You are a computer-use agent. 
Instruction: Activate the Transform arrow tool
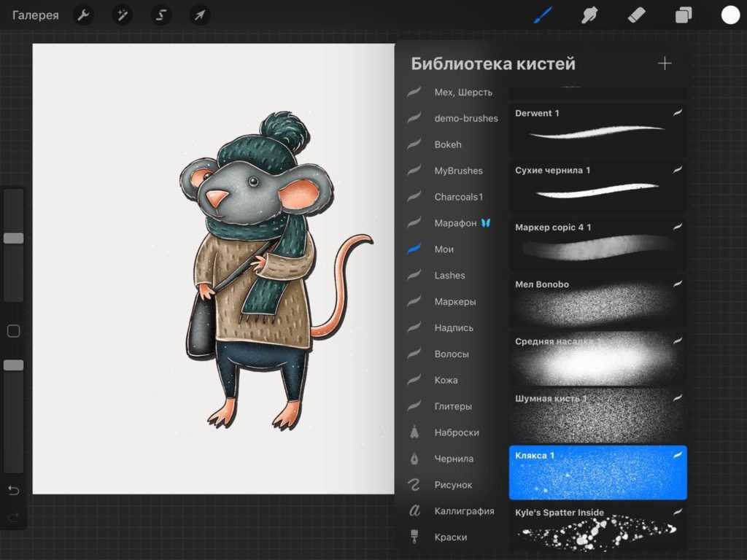pyautogui.click(x=200, y=15)
